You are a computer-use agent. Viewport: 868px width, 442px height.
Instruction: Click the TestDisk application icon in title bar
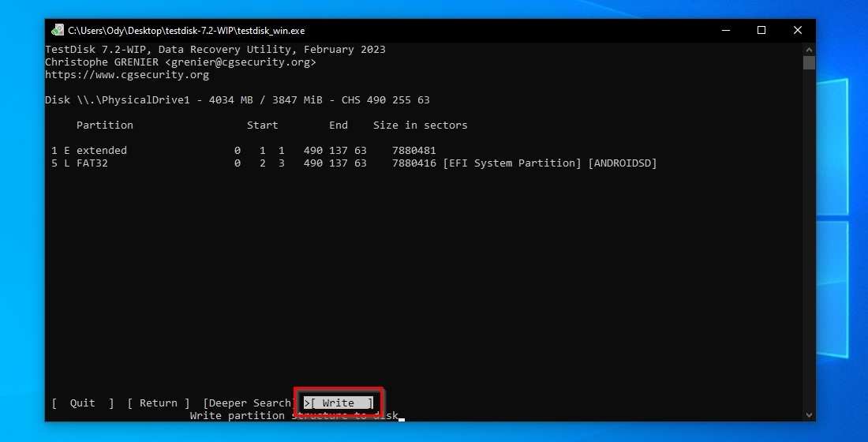57,31
